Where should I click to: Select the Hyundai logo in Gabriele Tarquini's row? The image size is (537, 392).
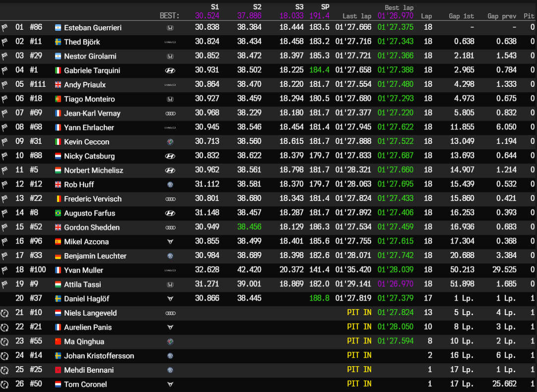[x=170, y=71]
